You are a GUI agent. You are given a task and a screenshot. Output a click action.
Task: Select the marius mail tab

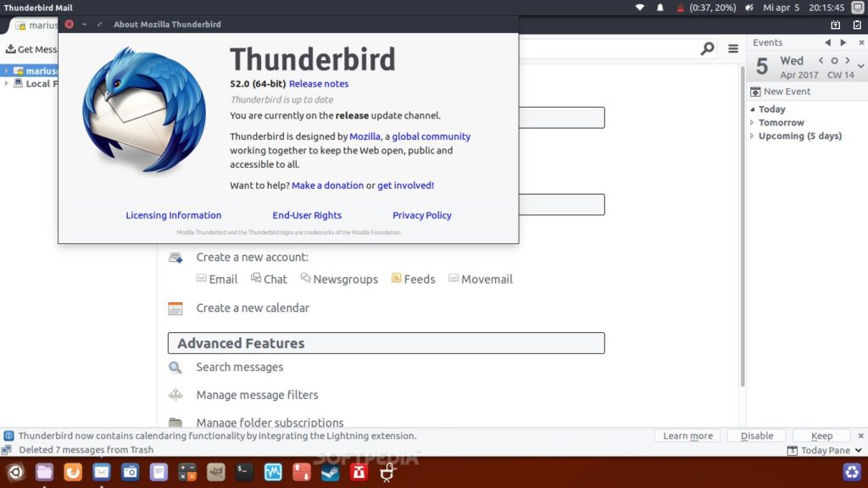coord(36,25)
